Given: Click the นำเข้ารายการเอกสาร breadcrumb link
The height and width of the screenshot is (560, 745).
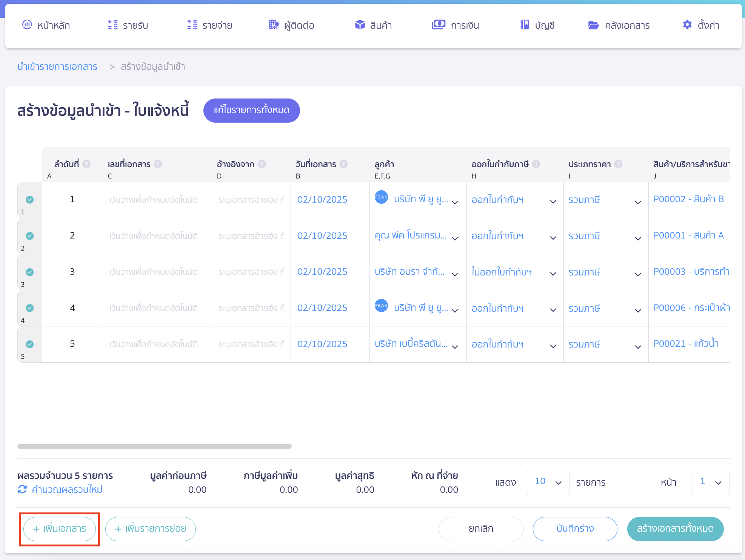Looking at the screenshot, I should [57, 67].
